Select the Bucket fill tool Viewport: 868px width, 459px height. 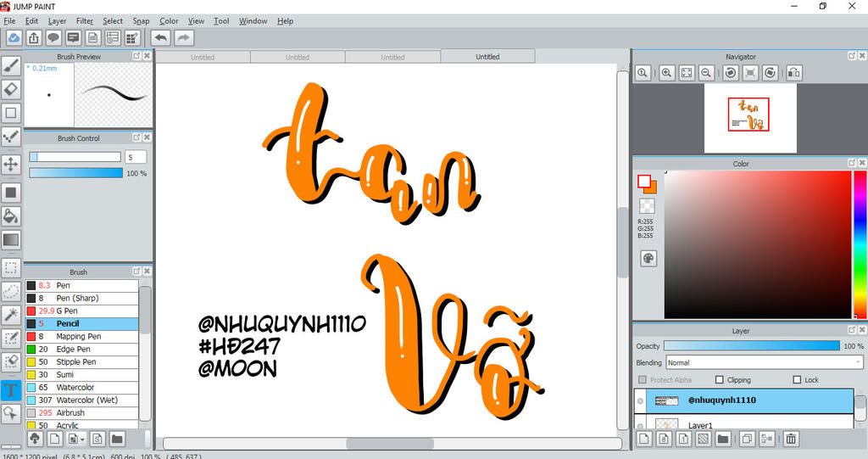[x=10, y=216]
